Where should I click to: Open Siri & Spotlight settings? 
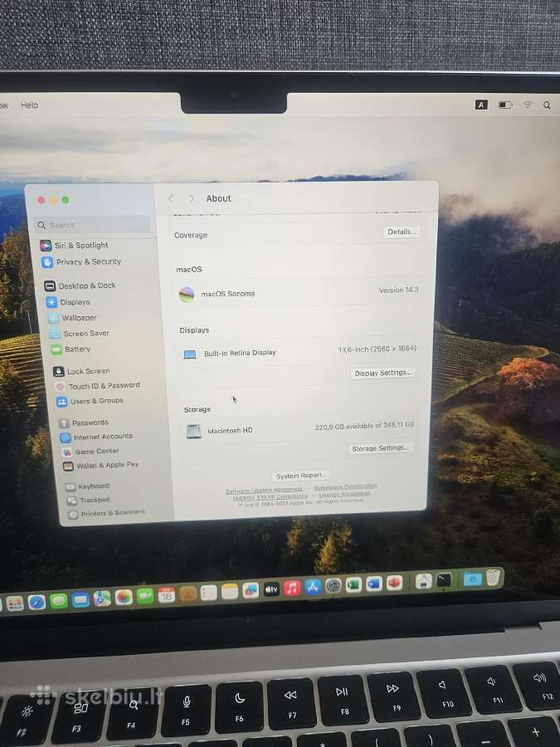75,246
